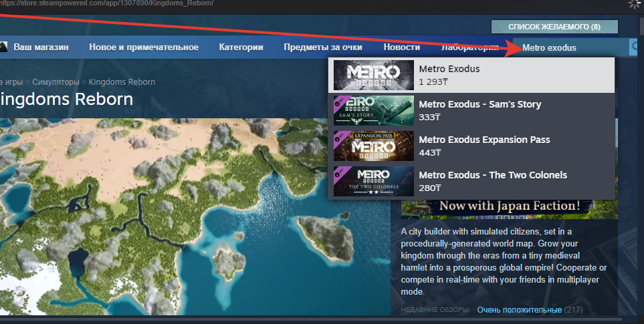Open Предметы за очки tab

(323, 47)
